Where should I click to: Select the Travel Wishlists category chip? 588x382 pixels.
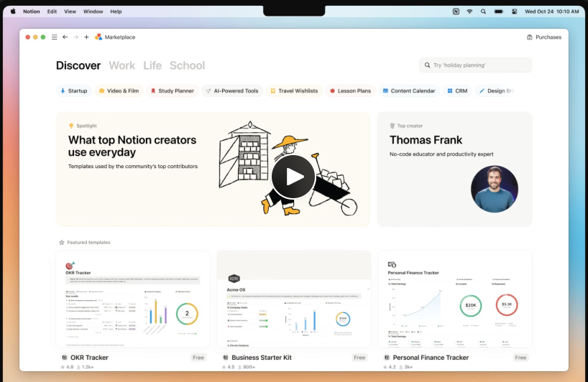[295, 90]
